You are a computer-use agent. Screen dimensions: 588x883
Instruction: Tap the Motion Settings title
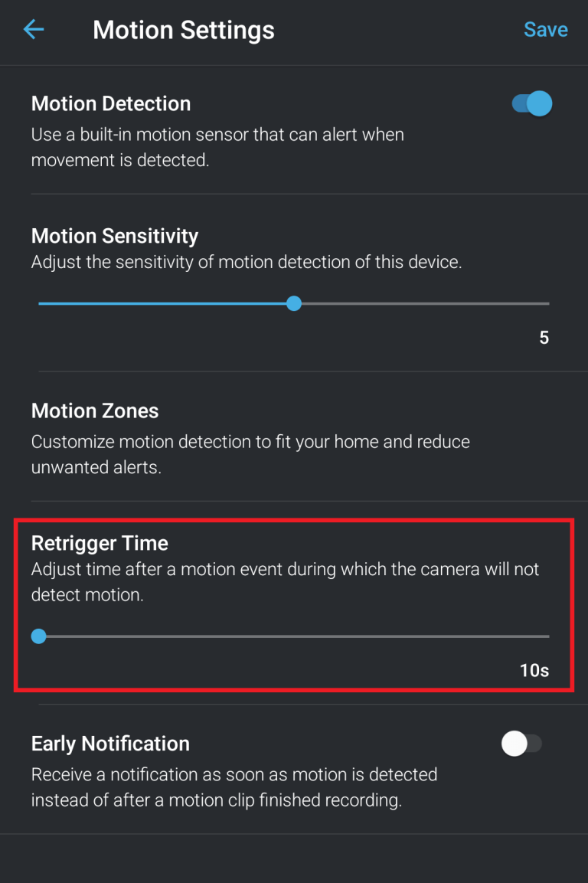(x=184, y=29)
